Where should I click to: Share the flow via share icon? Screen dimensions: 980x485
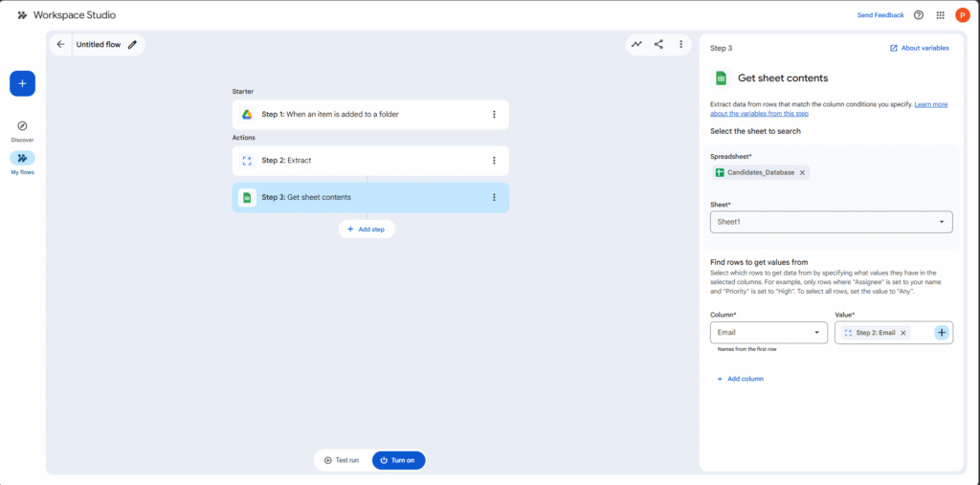point(658,44)
